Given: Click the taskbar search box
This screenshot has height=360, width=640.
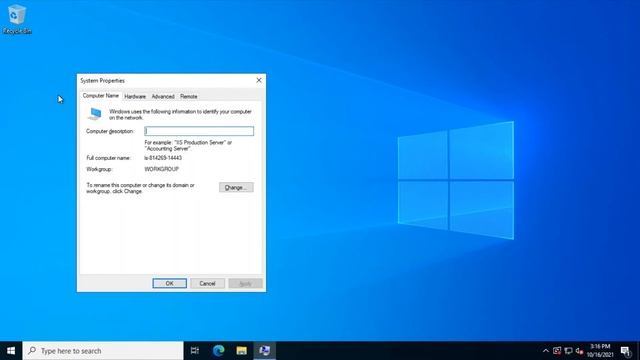Looking at the screenshot, I should click(x=103, y=351).
